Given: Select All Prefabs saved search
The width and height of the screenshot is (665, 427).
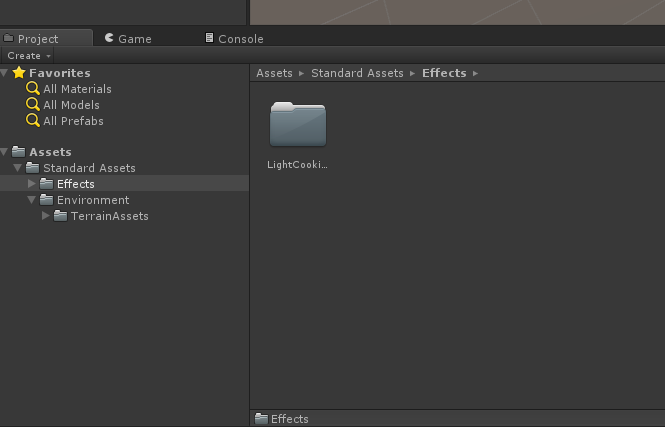Looking at the screenshot, I should (x=73, y=121).
